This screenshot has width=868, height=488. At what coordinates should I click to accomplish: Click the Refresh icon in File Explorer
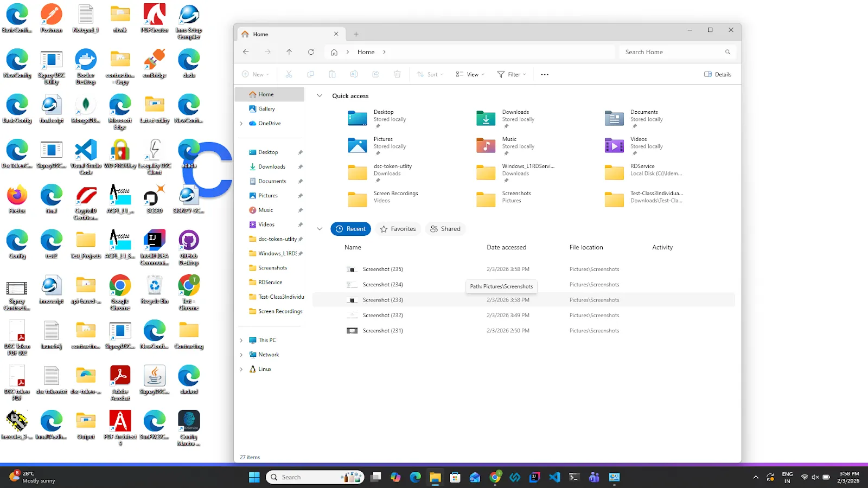311,52
